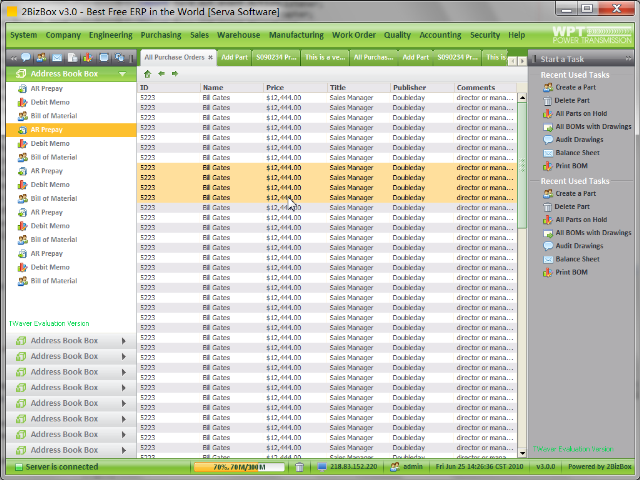Click the date 'Fri Jun 25 14:26:36 CST 2010'
This screenshot has height=480, width=640.
[479, 467]
